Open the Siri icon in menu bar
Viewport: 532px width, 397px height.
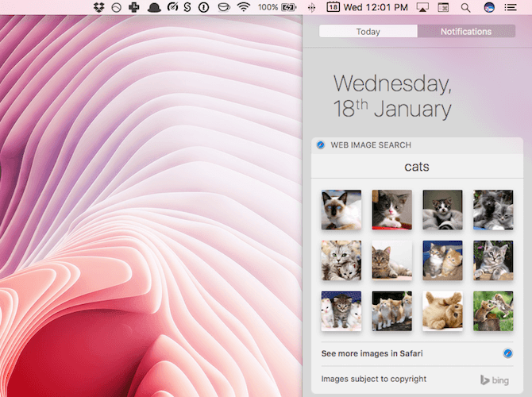tap(488, 7)
